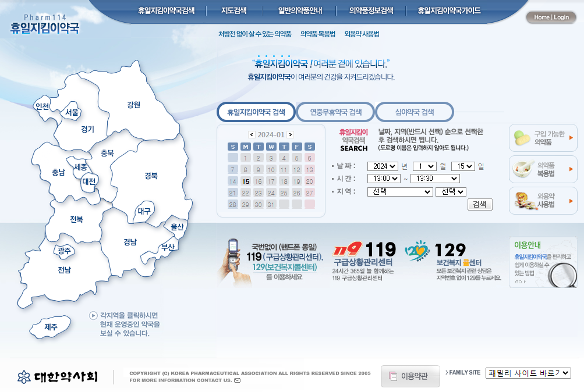Open the second 지역 선택 dropdown
Image resolution: width=584 pixels, height=392 pixels.
(x=451, y=192)
